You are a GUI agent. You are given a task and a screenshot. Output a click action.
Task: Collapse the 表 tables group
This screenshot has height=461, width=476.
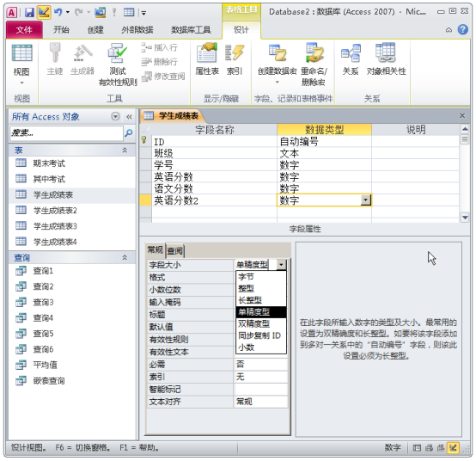point(125,151)
